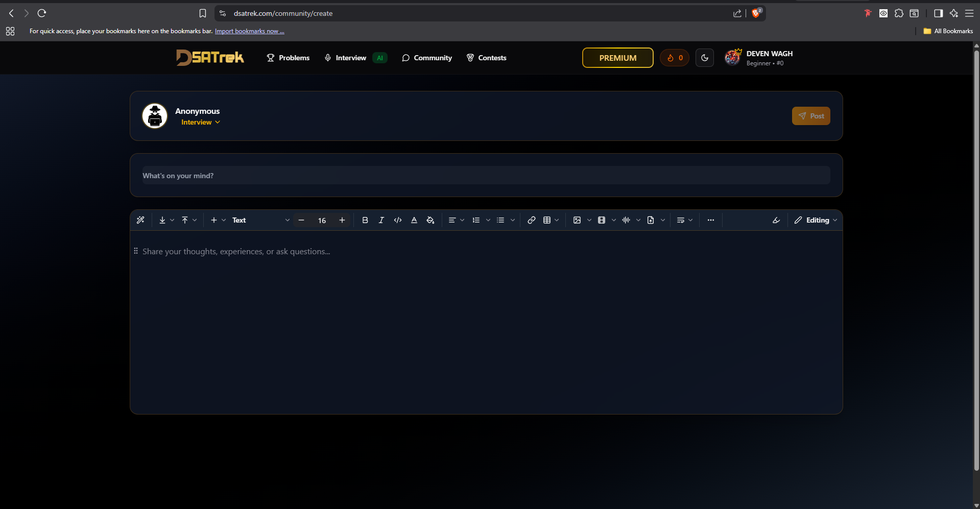Expand the image dropdown chevron
The image size is (980, 509).
point(589,220)
